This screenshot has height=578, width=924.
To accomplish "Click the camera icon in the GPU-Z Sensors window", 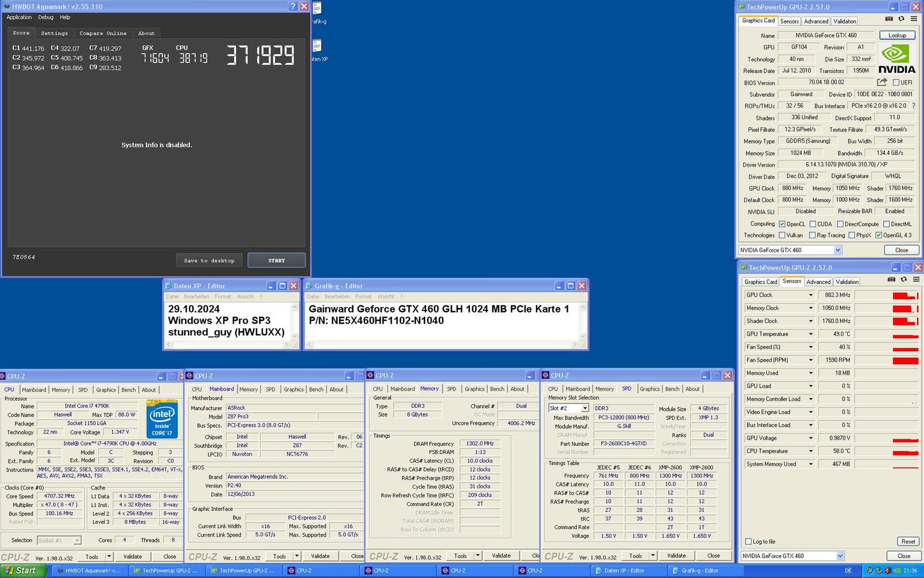I will point(891,279).
